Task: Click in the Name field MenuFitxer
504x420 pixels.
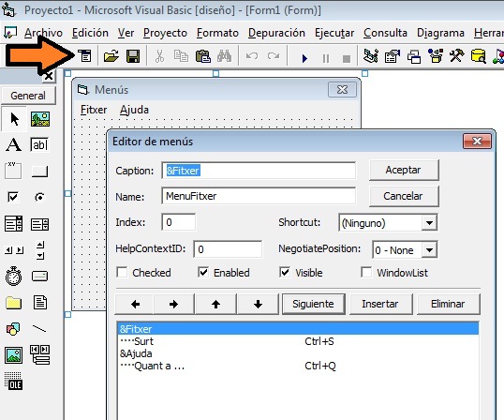Action: [x=259, y=196]
